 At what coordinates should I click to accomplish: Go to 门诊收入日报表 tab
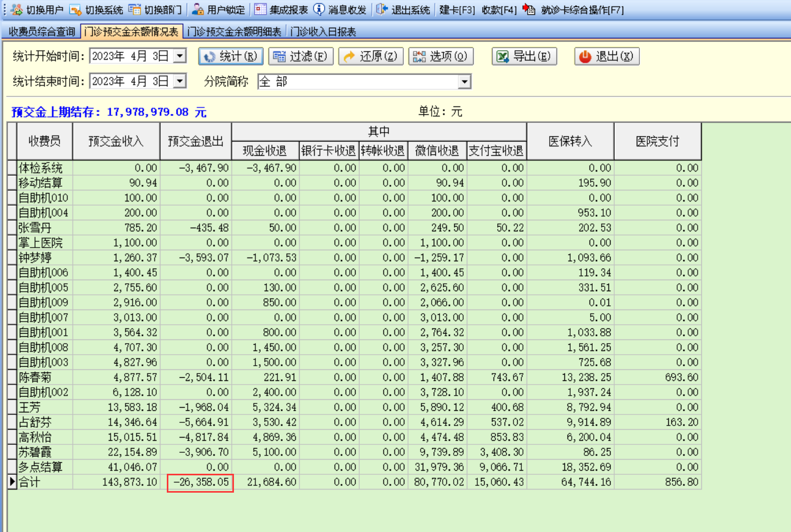(323, 32)
